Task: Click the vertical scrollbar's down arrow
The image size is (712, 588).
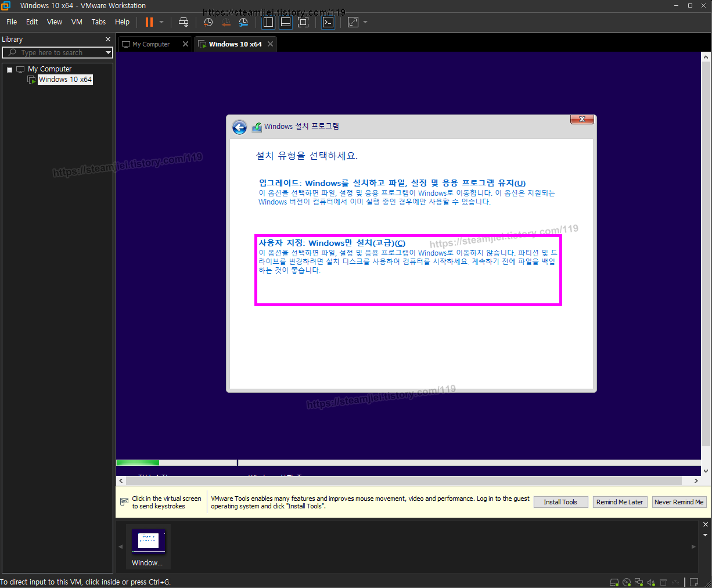Action: coord(706,471)
